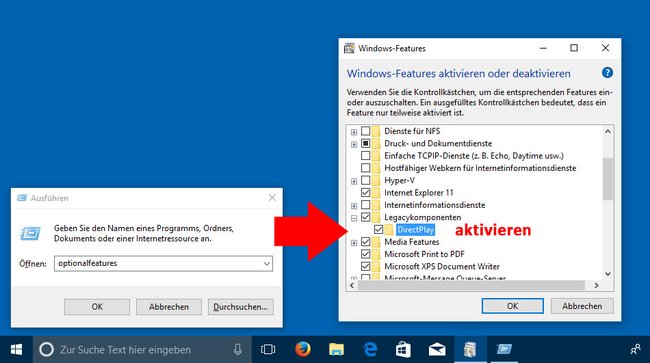This screenshot has width=650, height=363.
Task: Click the features list vertical scrollbar thumb
Action: 608,179
